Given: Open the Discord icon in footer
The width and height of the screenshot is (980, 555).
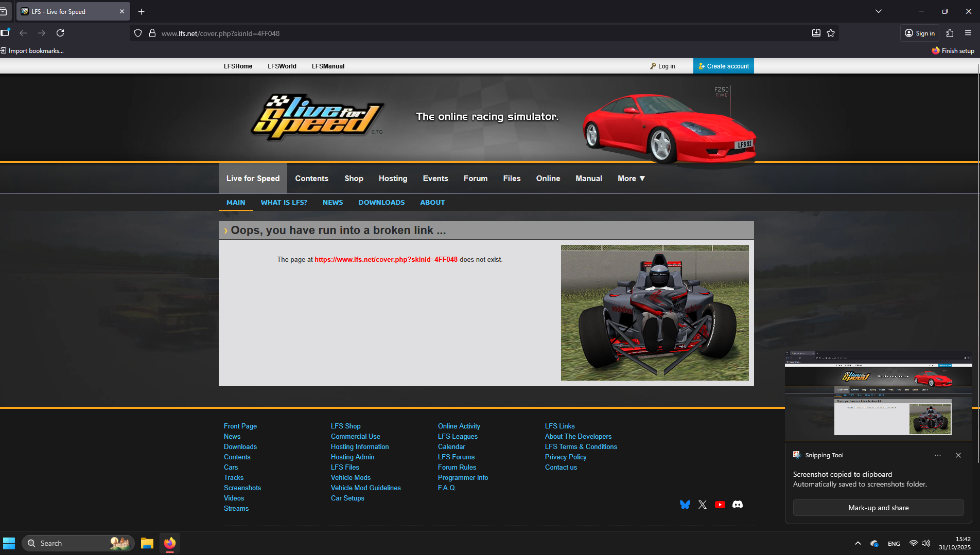Looking at the screenshot, I should coord(738,505).
